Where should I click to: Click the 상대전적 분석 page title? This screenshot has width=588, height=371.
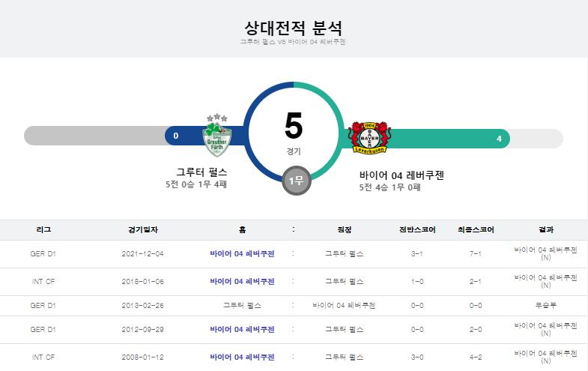(293, 28)
